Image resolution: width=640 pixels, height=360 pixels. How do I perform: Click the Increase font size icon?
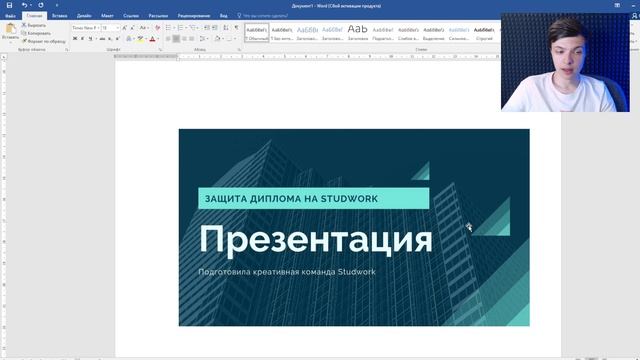[x=124, y=28]
